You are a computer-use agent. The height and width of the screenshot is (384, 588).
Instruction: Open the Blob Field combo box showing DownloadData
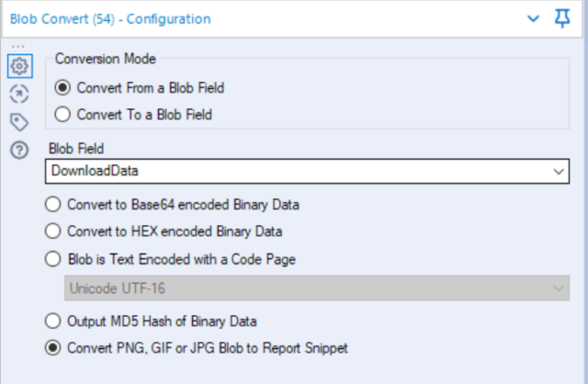pos(307,172)
